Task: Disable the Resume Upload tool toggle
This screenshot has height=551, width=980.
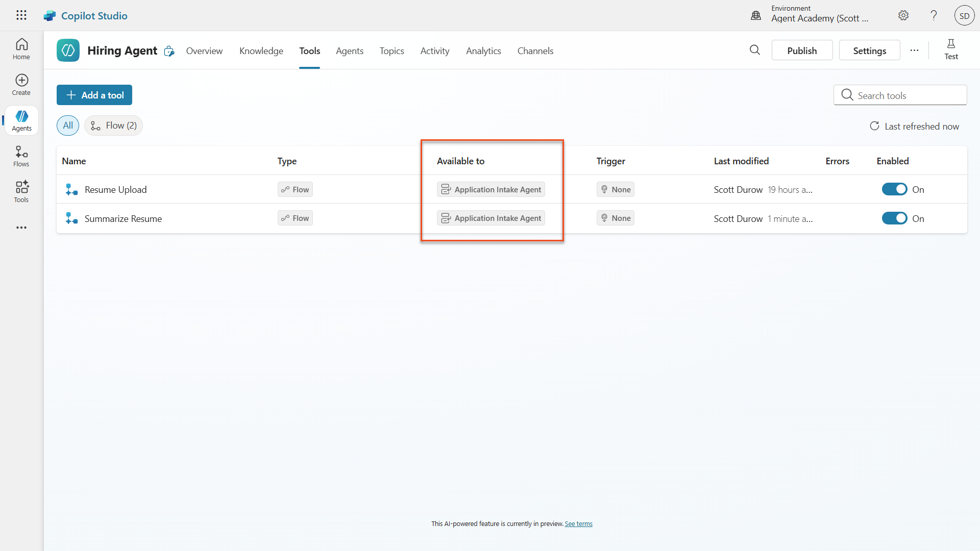Action: click(x=894, y=189)
